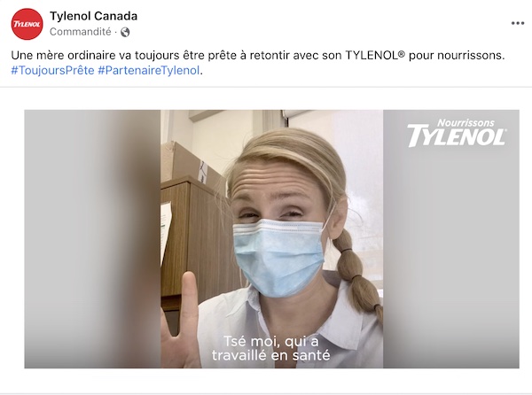Follow the #PartenaireTylenol hashtag
The height and width of the screenshot is (395, 532).
tap(149, 71)
